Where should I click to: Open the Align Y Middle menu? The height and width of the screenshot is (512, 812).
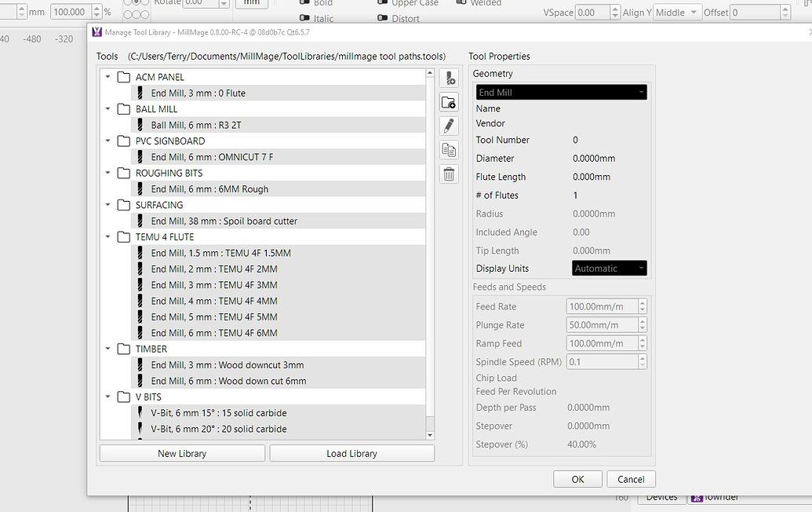tap(676, 12)
